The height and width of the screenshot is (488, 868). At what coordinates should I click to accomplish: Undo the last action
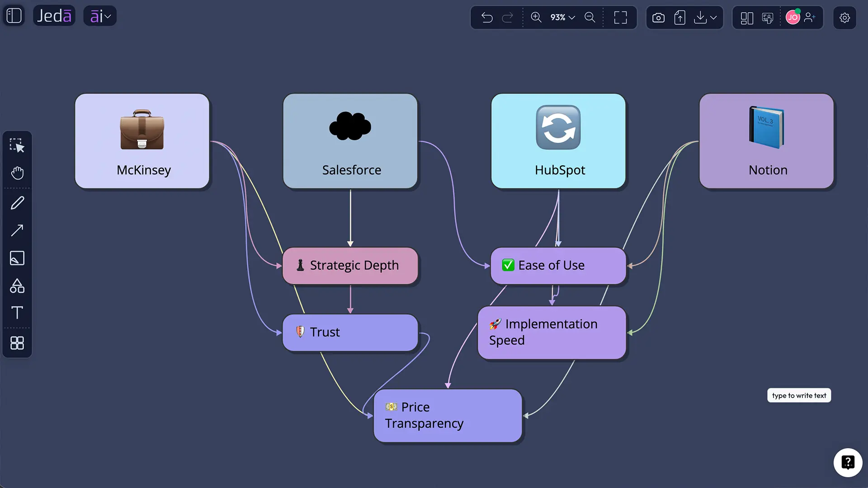[x=487, y=18]
